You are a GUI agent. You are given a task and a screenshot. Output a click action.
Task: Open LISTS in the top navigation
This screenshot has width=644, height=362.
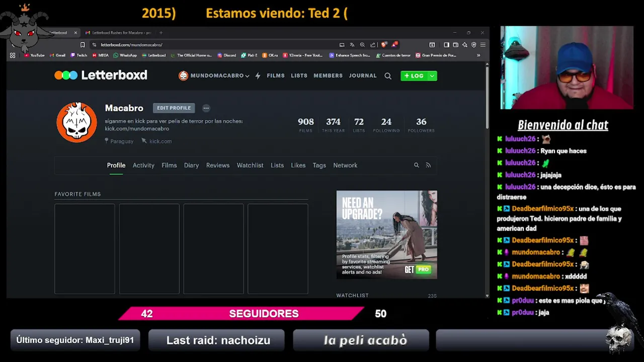[299, 76]
